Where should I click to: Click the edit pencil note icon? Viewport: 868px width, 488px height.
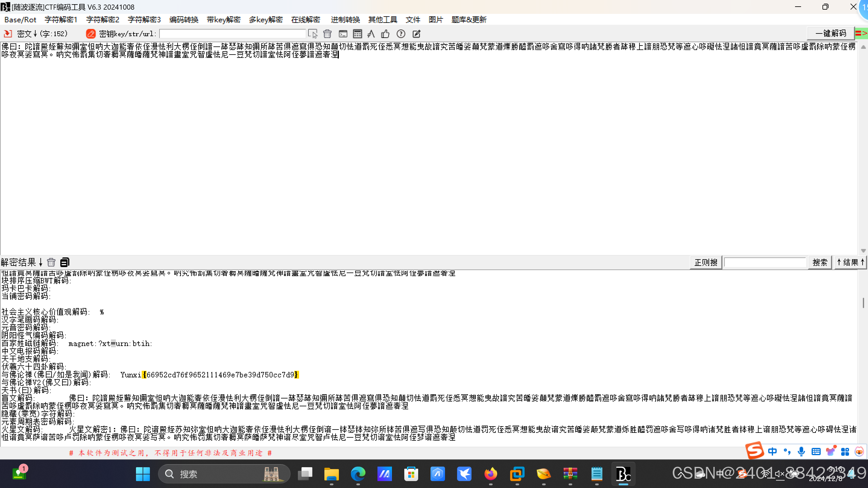pos(416,34)
